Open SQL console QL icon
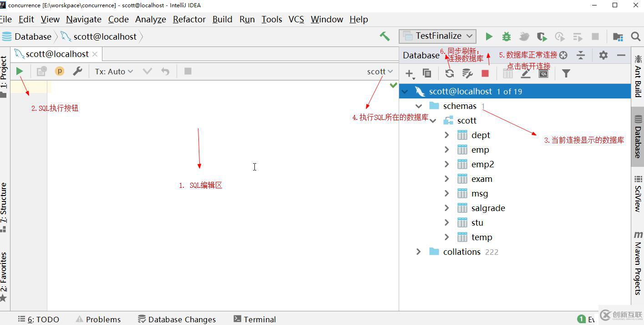Image resolution: width=644 pixels, height=325 pixels. click(543, 73)
